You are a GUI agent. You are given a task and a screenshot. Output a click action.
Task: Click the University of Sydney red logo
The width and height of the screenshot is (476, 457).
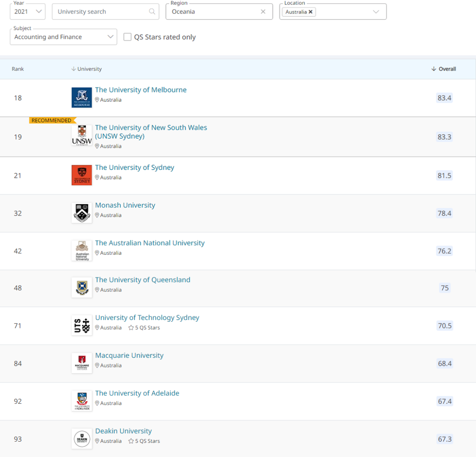pos(82,175)
